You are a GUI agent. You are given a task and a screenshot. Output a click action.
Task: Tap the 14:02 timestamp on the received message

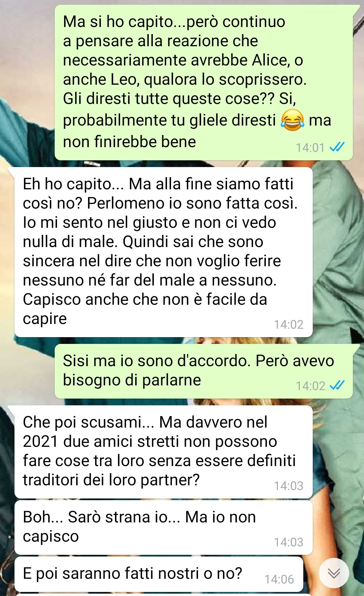point(288,324)
